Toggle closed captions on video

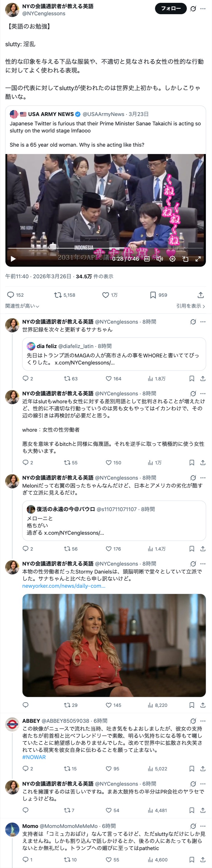tap(147, 259)
